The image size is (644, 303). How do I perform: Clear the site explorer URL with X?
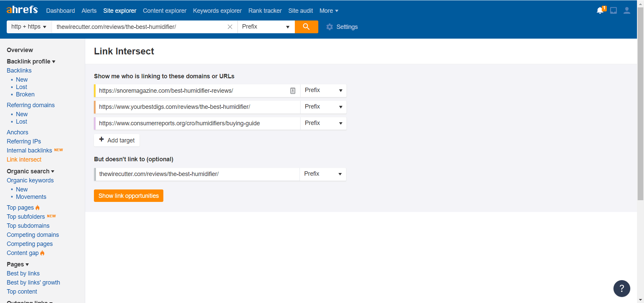230,27
